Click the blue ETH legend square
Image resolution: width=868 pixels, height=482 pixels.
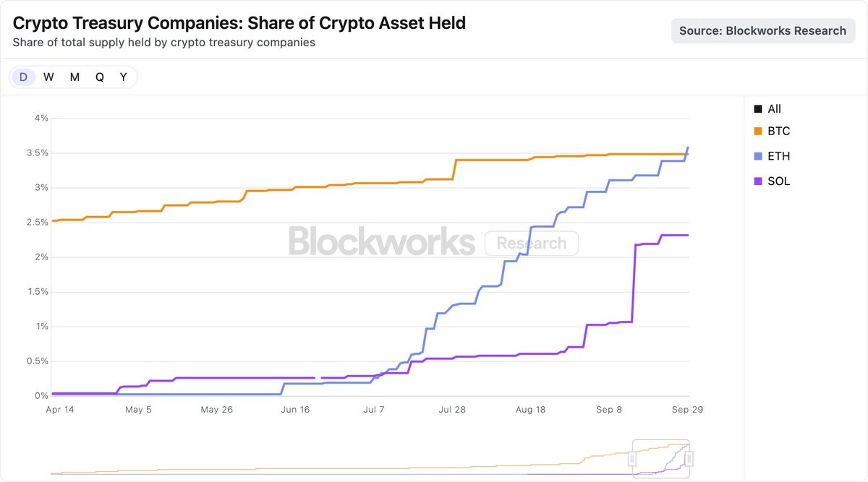pyautogui.click(x=757, y=156)
